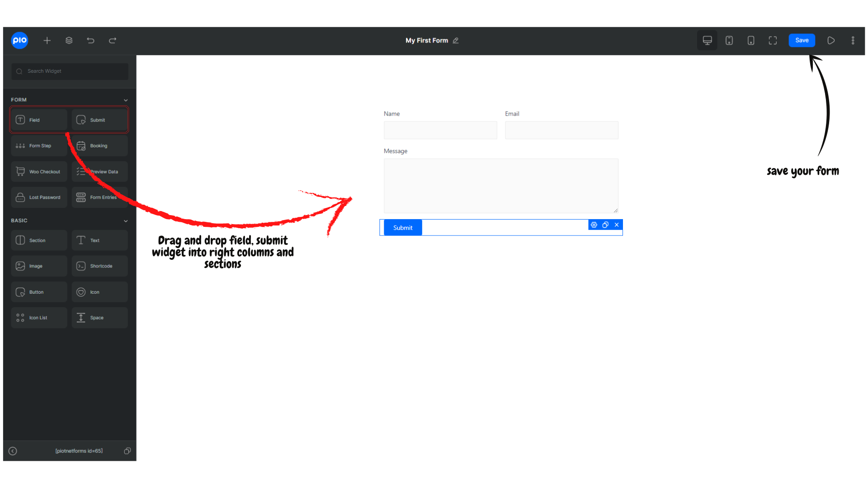Click the remove widget X icon
The image size is (868, 488).
617,225
